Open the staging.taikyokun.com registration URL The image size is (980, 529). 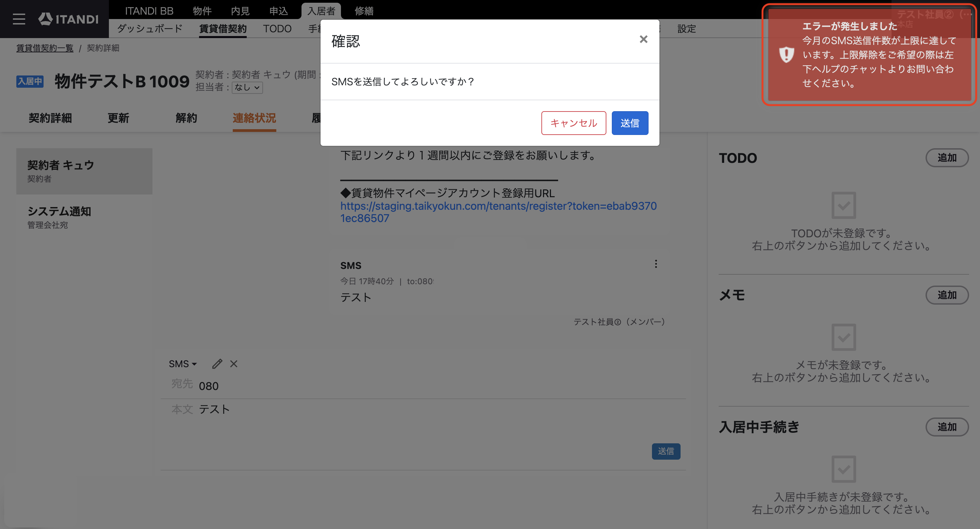coord(499,212)
